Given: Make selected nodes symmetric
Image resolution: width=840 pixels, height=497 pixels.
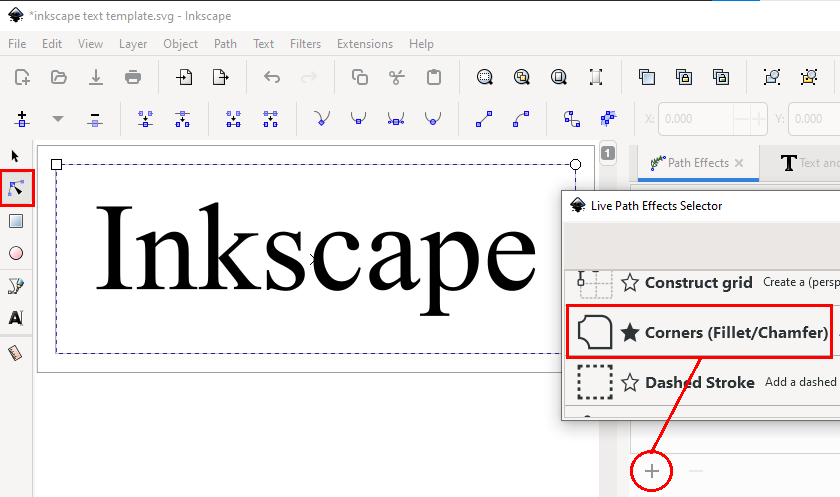Looking at the screenshot, I should click(396, 118).
